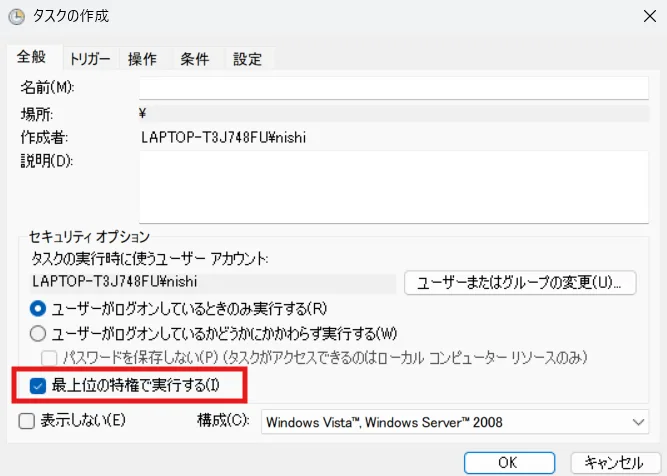Show the 設定 tab

click(x=247, y=59)
